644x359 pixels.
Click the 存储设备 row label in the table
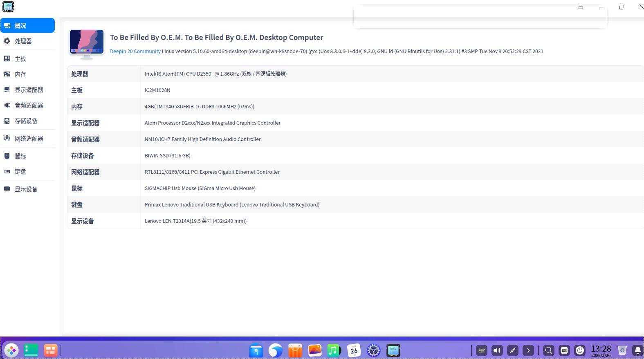[x=83, y=156]
